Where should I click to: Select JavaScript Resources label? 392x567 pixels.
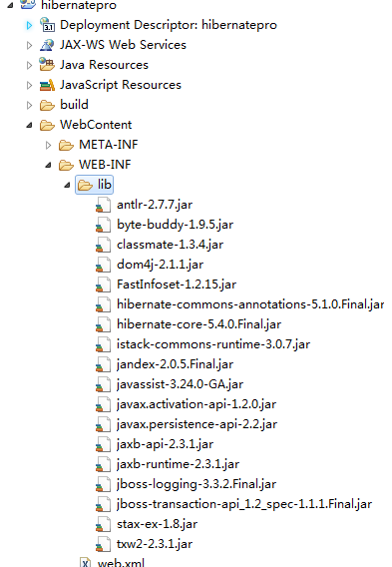121,85
